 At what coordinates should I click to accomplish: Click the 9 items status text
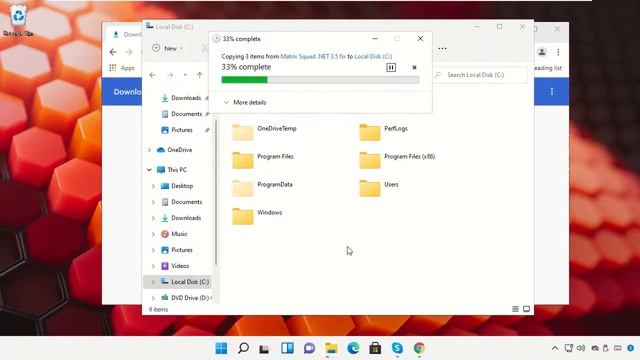(x=158, y=309)
